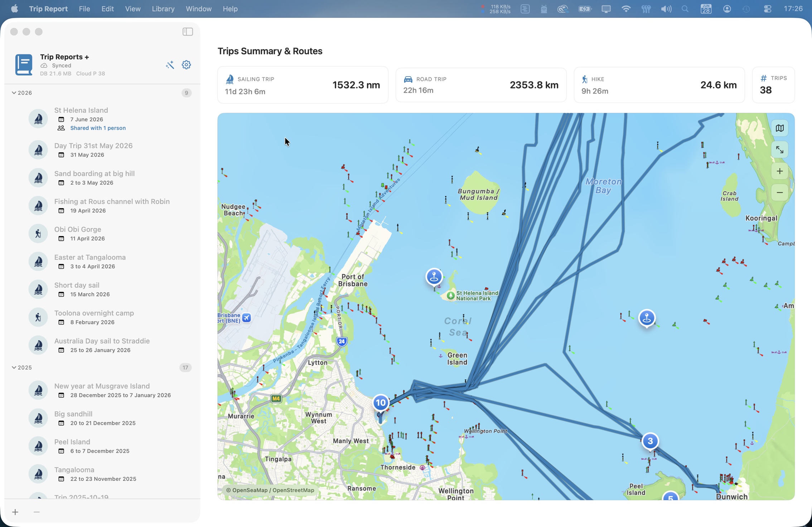Collapse the 2026 year group
812x527 pixels.
click(x=14, y=93)
